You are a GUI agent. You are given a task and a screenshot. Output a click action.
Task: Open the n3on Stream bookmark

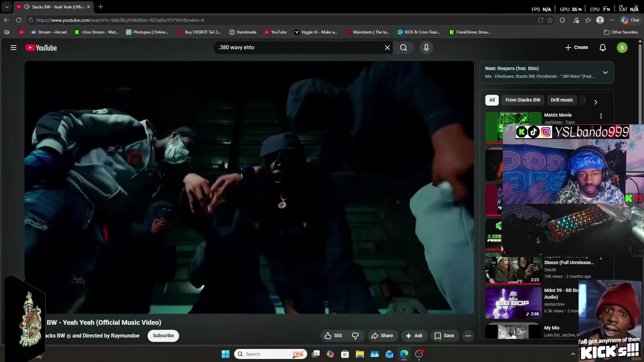97,32
